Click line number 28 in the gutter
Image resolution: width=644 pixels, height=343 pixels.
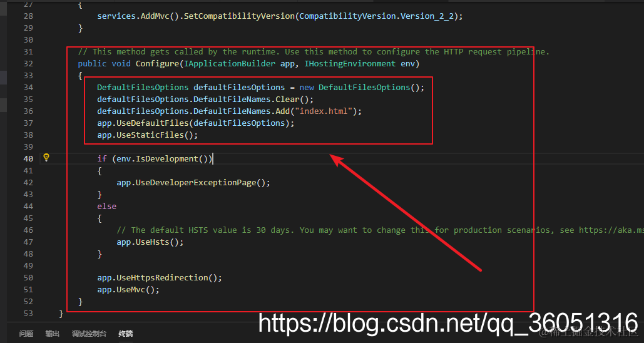(28, 16)
